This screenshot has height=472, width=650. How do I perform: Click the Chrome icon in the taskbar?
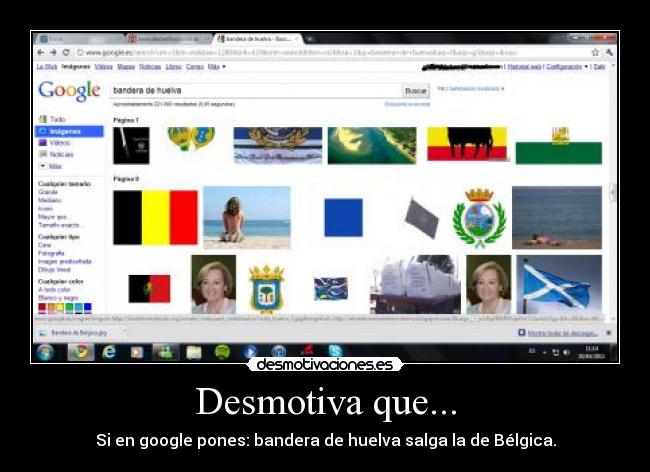[x=81, y=352]
